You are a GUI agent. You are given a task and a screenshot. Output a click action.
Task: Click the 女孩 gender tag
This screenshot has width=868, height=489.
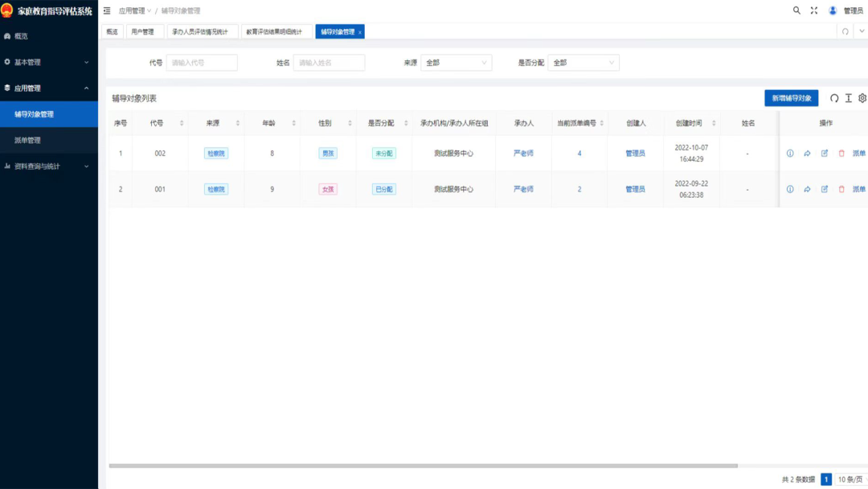click(x=328, y=189)
